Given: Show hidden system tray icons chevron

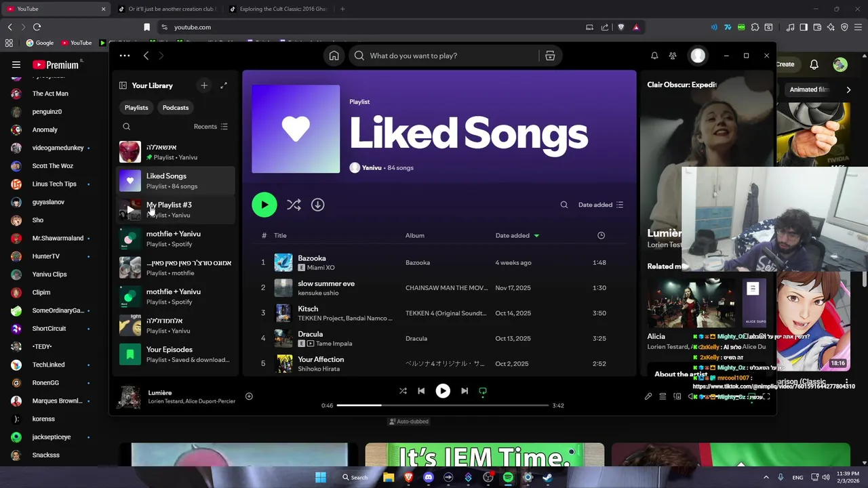Looking at the screenshot, I should click(766, 477).
